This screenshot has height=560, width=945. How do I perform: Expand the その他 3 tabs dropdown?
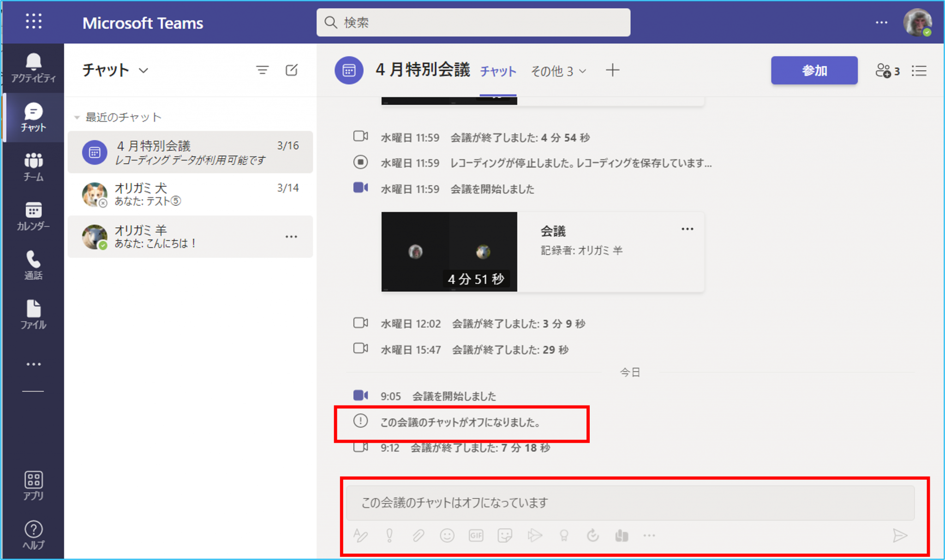click(559, 71)
